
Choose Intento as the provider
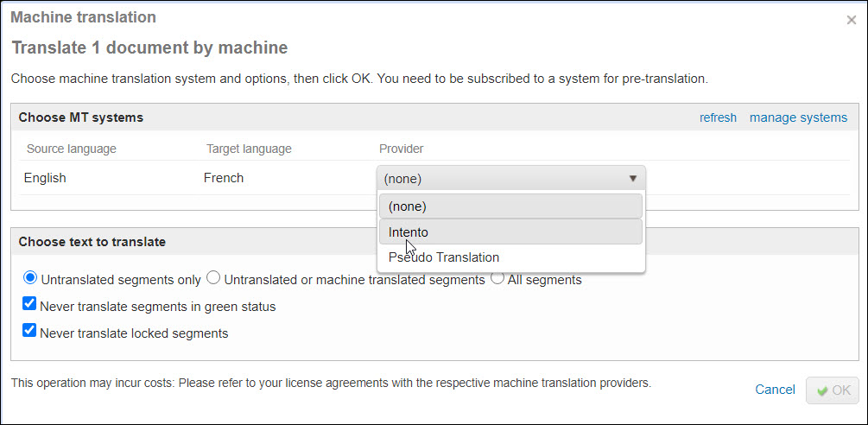tap(510, 232)
